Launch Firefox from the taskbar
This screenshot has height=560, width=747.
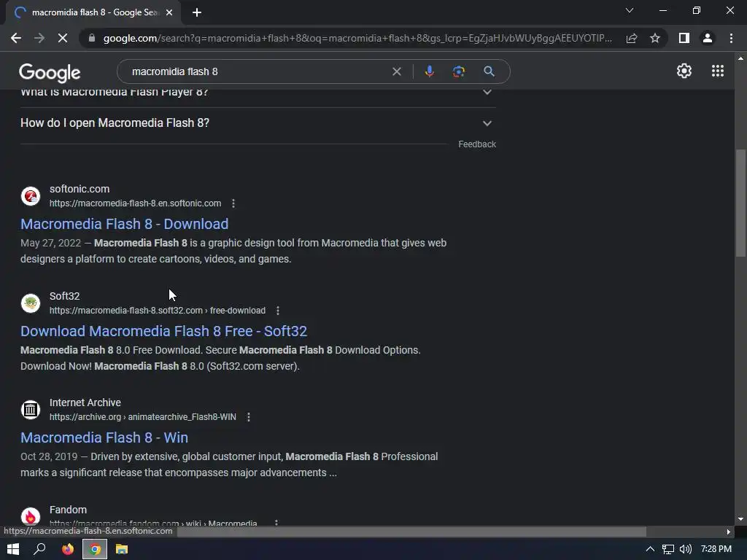[68, 549]
